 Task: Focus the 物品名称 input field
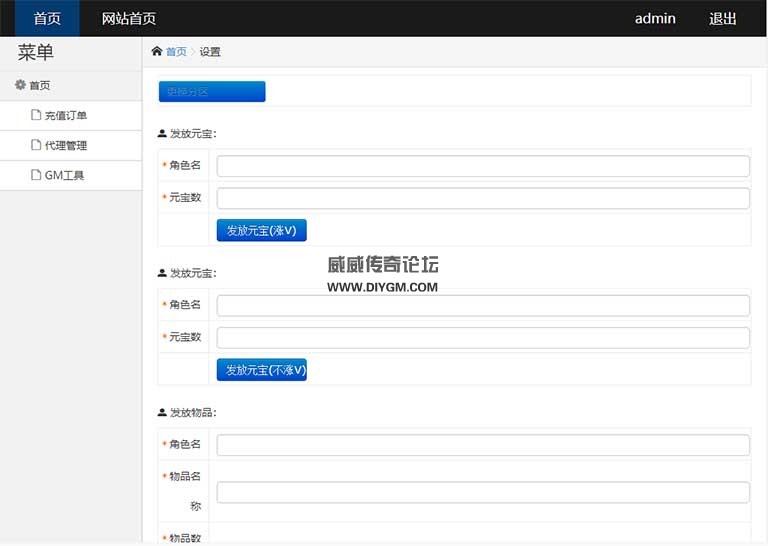coord(483,492)
